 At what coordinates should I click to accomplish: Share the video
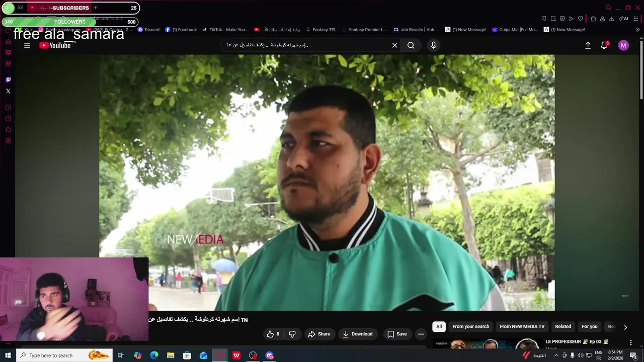point(319,334)
